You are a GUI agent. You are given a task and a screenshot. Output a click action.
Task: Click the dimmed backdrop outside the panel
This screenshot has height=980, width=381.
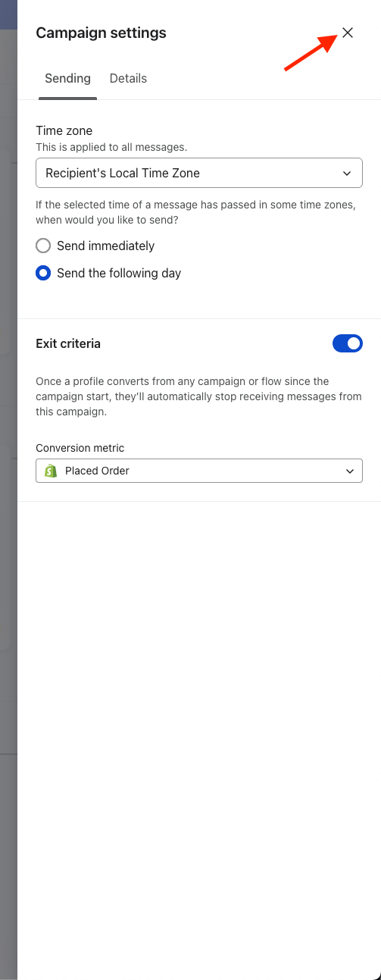click(8, 490)
